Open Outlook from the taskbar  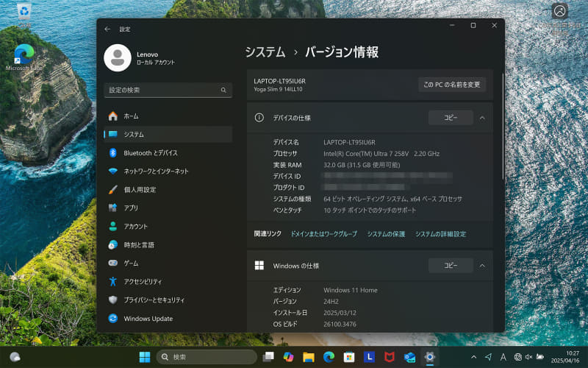410,357
